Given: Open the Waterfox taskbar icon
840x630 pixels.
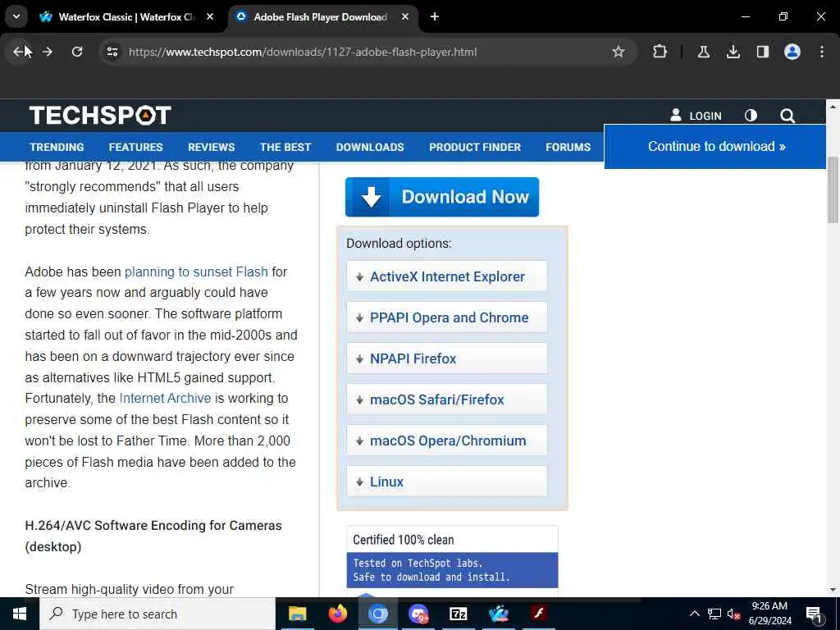Looking at the screenshot, I should click(498, 614).
